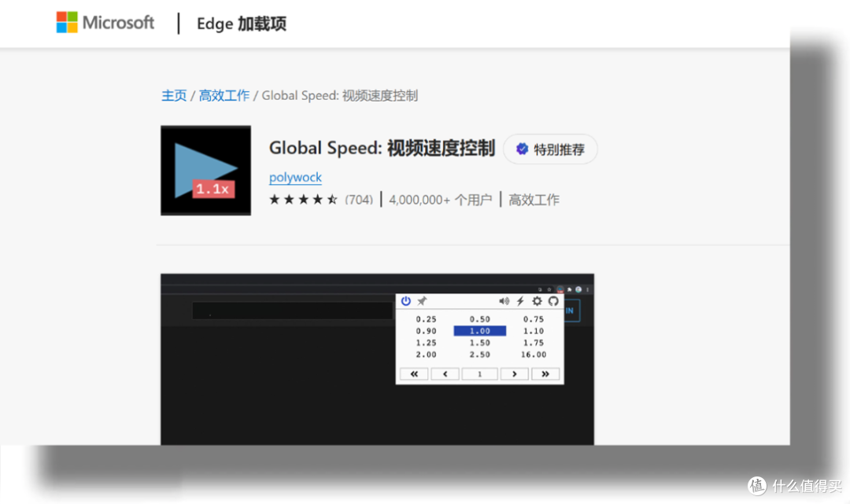
Task: Open the audio effects speaker icon
Action: coord(504,301)
